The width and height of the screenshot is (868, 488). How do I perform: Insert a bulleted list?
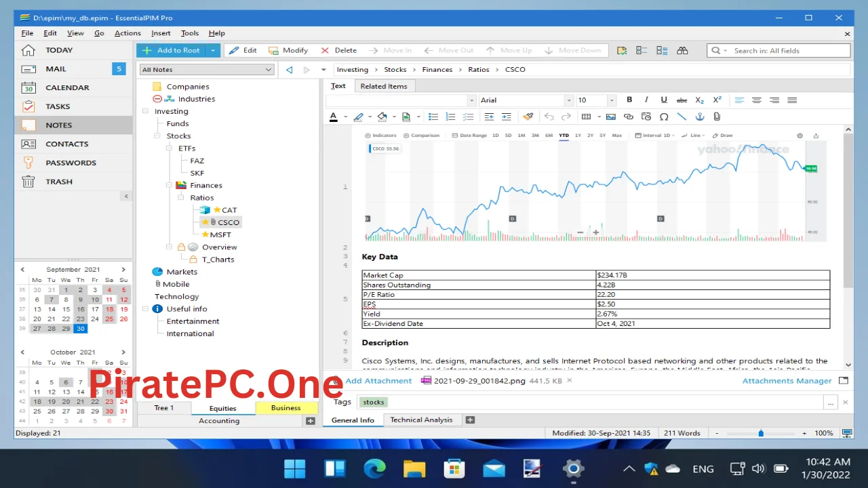coord(433,117)
